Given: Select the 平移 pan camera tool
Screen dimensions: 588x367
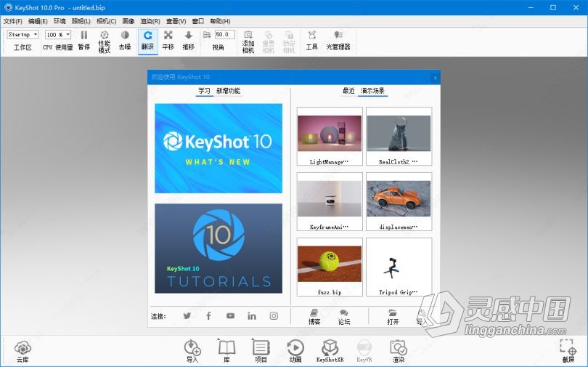Looking at the screenshot, I should click(168, 41).
